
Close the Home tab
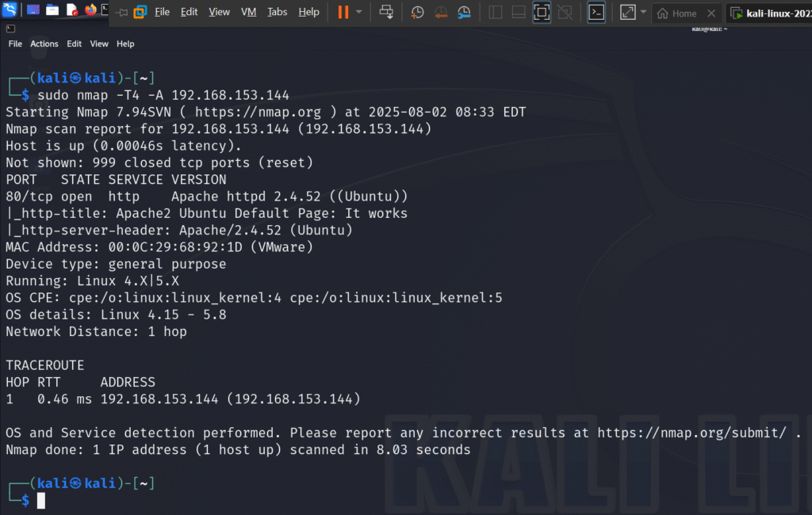(x=711, y=13)
